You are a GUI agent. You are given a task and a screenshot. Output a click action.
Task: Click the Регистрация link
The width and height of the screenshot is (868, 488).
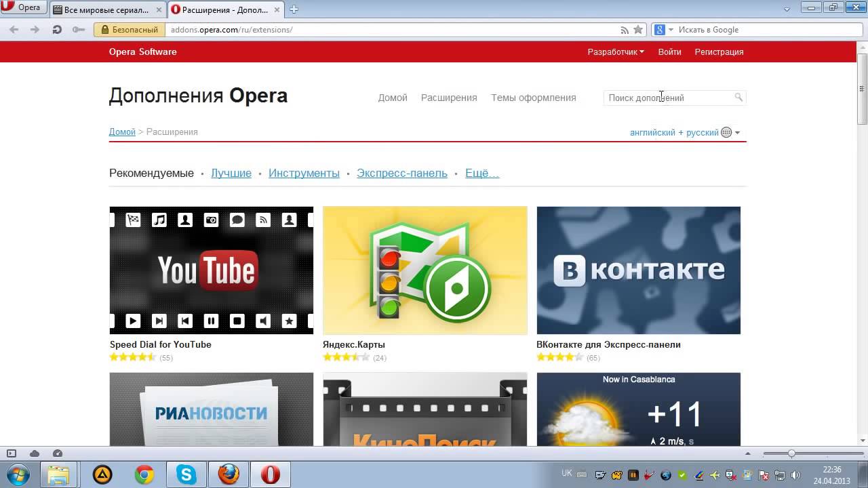pos(719,52)
